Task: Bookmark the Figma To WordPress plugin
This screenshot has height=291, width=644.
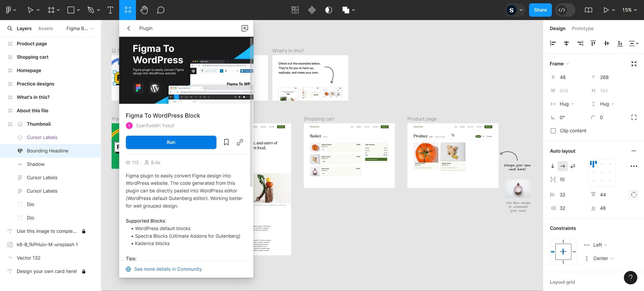Action: (226, 142)
